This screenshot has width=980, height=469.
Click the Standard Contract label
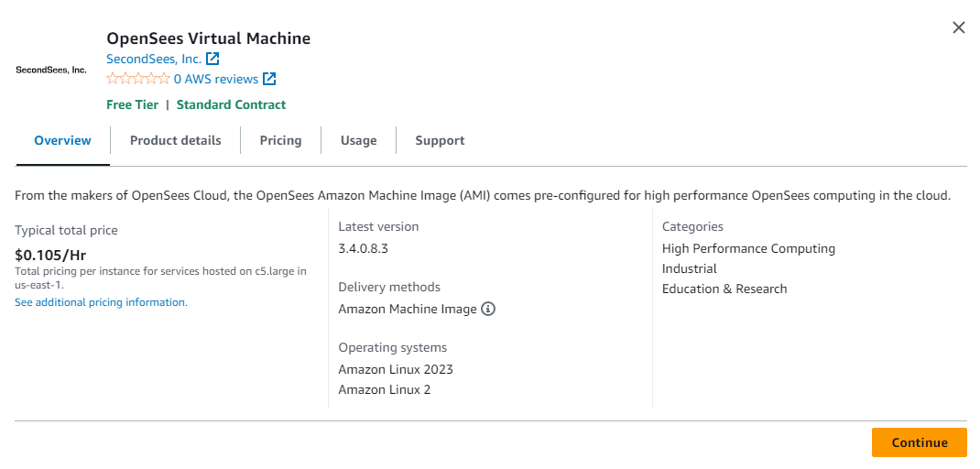click(231, 104)
